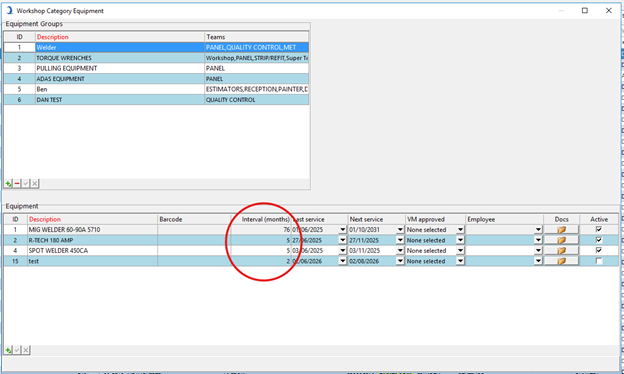The width and height of the screenshot is (624, 374).
Task: Click next service date 01/10/2031
Action: click(365, 230)
